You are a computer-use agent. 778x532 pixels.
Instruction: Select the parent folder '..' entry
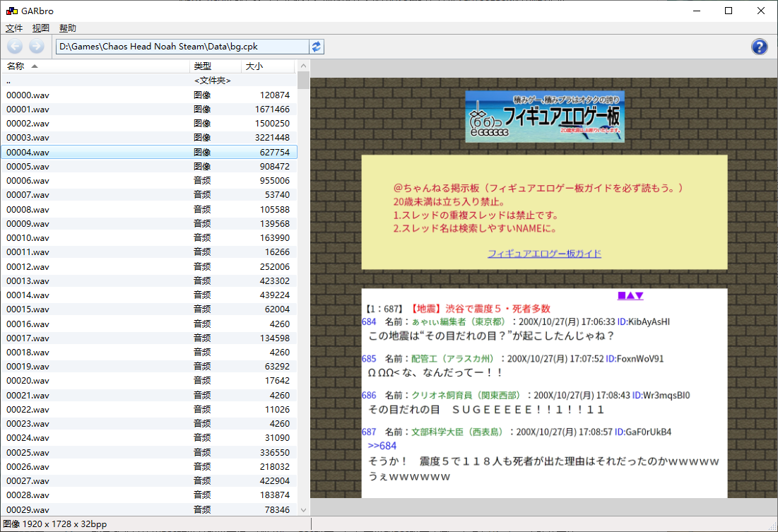(149, 81)
